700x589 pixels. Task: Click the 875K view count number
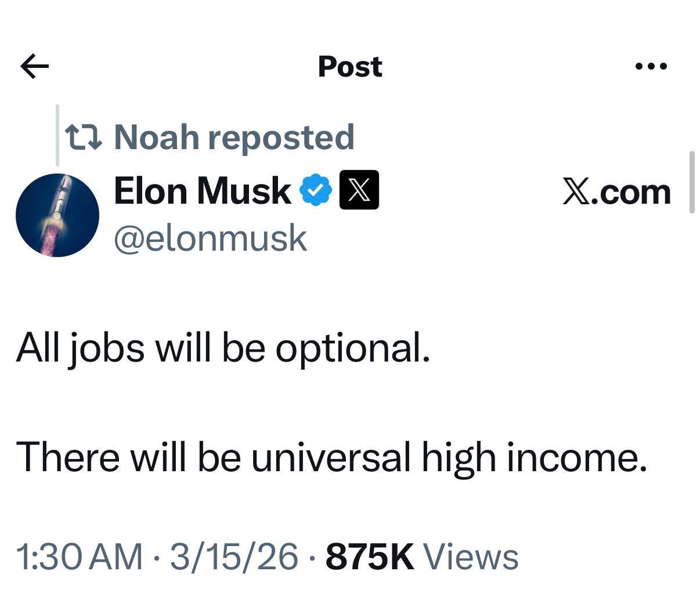(370, 557)
